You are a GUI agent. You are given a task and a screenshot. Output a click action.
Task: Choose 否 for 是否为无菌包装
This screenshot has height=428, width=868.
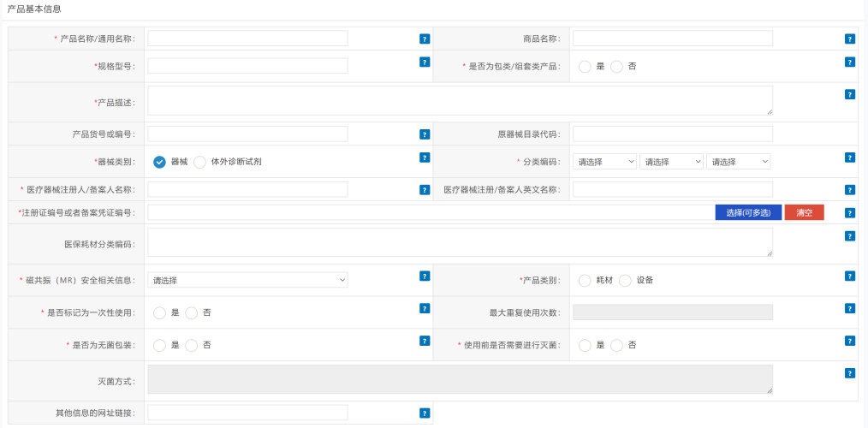[192, 345]
